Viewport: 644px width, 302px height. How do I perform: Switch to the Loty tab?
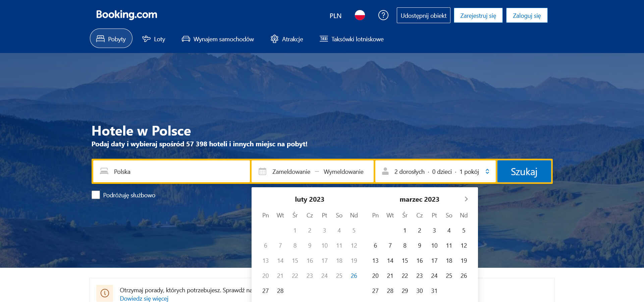point(154,39)
